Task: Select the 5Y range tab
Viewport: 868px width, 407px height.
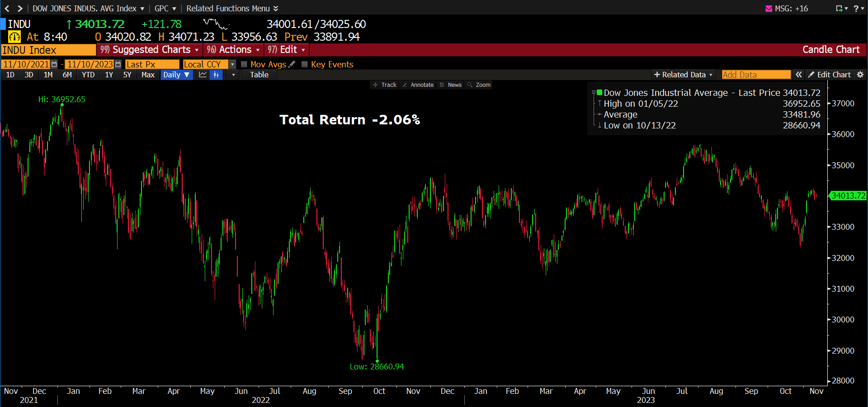Action: 127,75
